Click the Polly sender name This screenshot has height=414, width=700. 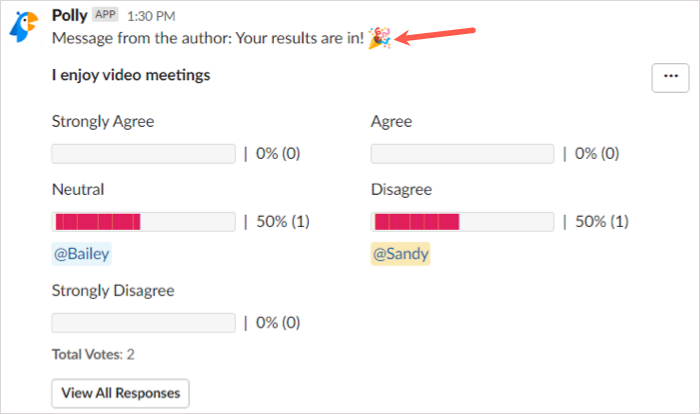(69, 16)
